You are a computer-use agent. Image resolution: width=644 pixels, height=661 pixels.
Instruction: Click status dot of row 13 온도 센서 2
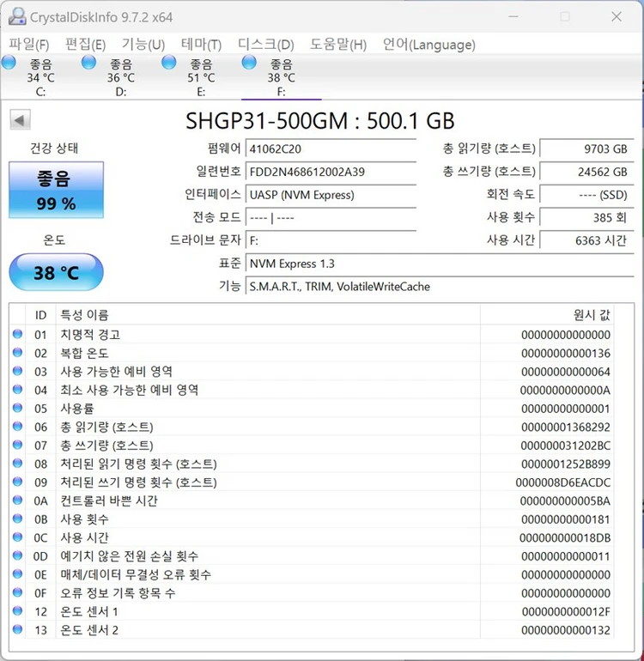tap(17, 629)
